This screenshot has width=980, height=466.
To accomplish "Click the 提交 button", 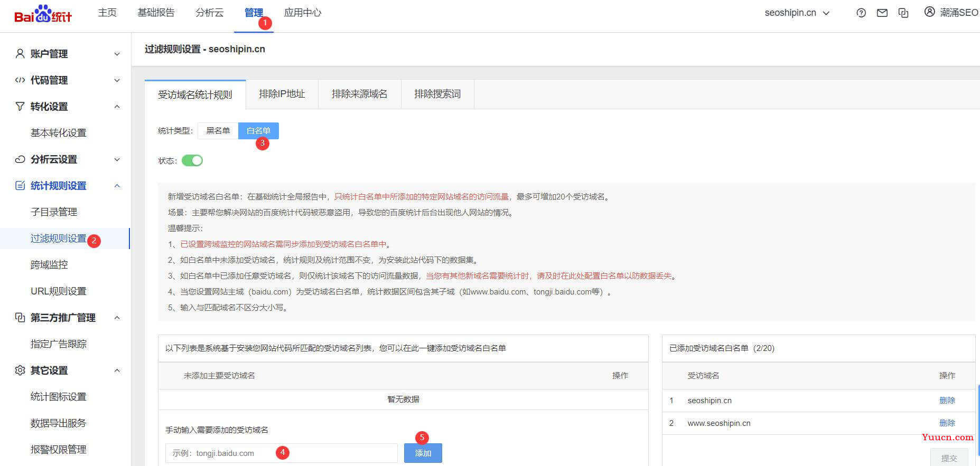I will coord(949,458).
